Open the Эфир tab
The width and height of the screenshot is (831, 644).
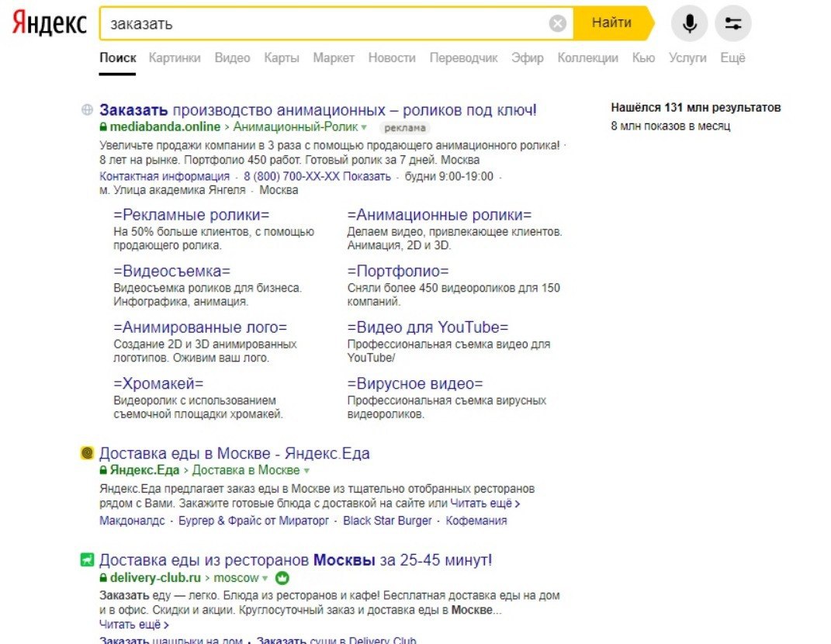[528, 57]
